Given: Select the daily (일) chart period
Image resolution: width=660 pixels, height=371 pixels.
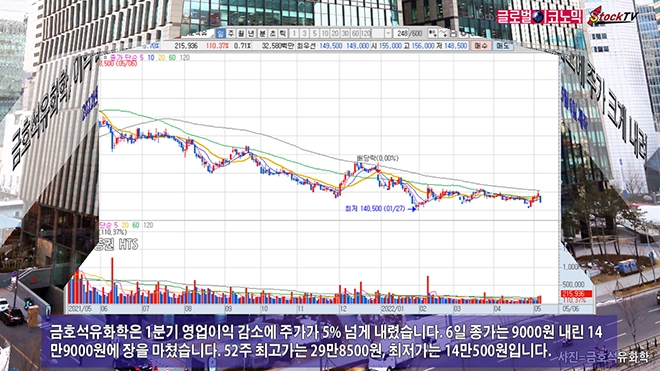Looking at the screenshot, I should [220, 33].
